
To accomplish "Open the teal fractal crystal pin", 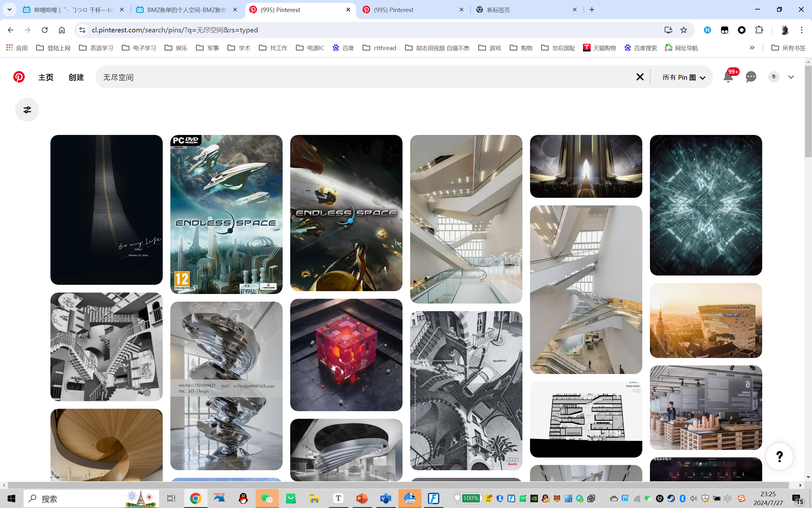I will 706,205.
